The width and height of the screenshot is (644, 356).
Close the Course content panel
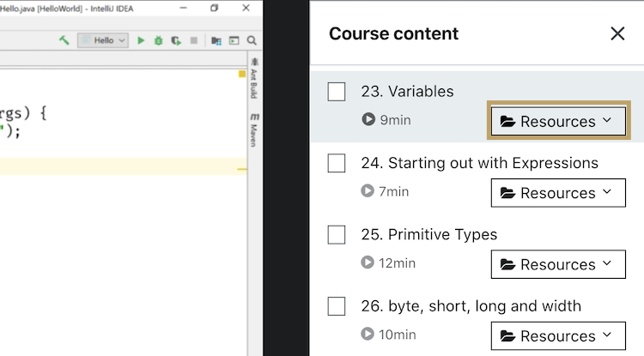pos(617,33)
